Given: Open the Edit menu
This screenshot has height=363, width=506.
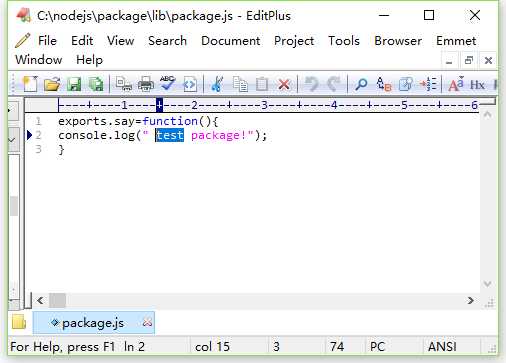Looking at the screenshot, I should (82, 41).
